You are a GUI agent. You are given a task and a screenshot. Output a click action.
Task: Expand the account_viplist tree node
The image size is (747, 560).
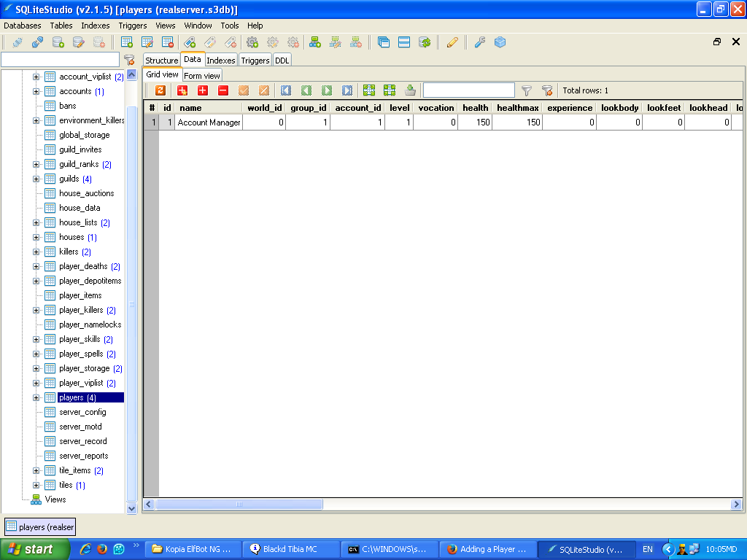[36, 77]
